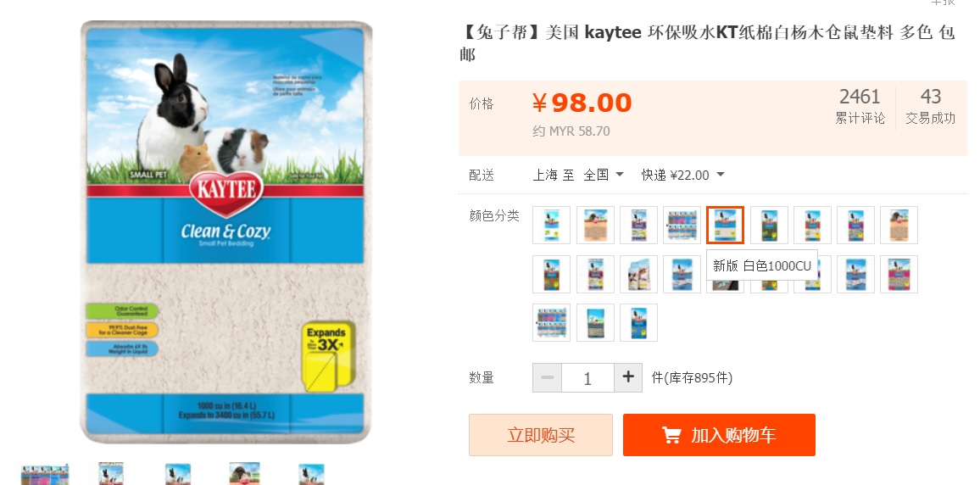Select the orange bedding swatch second in first row
This screenshot has width=980, height=485.
pyautogui.click(x=595, y=225)
